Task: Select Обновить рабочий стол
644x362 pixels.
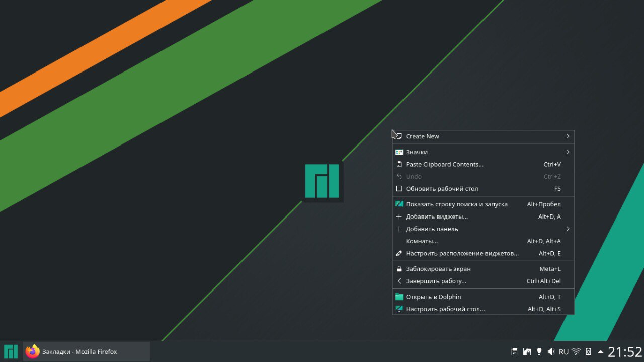Action: click(x=483, y=189)
